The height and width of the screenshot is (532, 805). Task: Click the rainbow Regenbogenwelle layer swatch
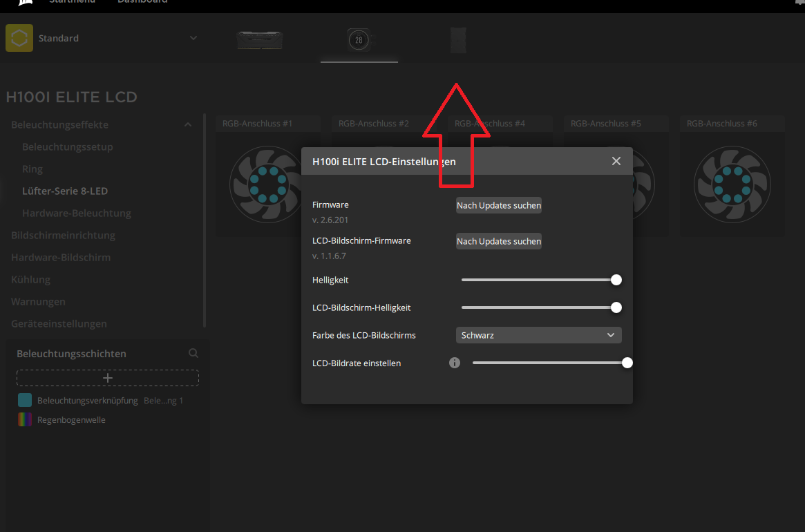tap(25, 419)
